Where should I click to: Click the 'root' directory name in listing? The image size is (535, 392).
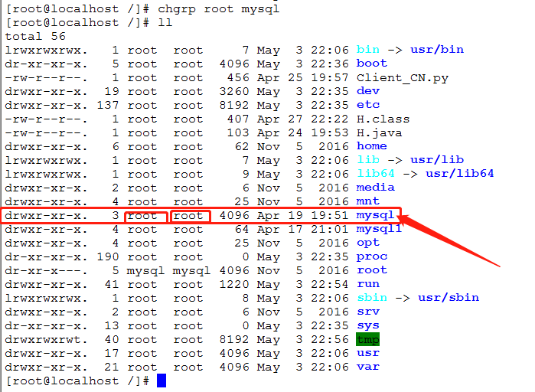point(371,270)
